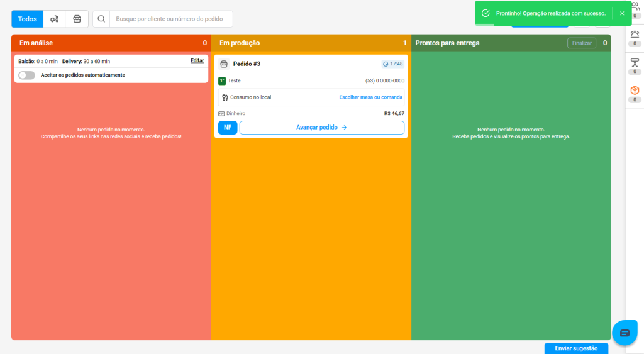
Task: Filter orders by delivery scooter icon
Action: pos(55,19)
